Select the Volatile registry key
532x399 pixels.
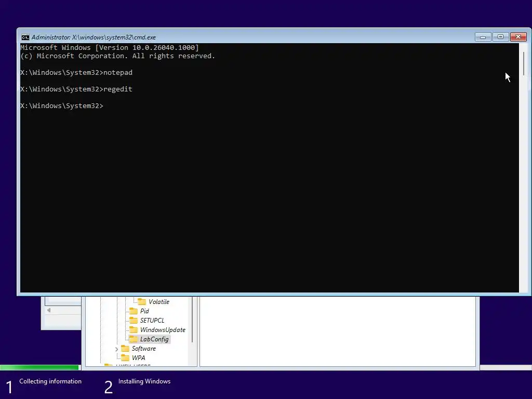pos(159,302)
